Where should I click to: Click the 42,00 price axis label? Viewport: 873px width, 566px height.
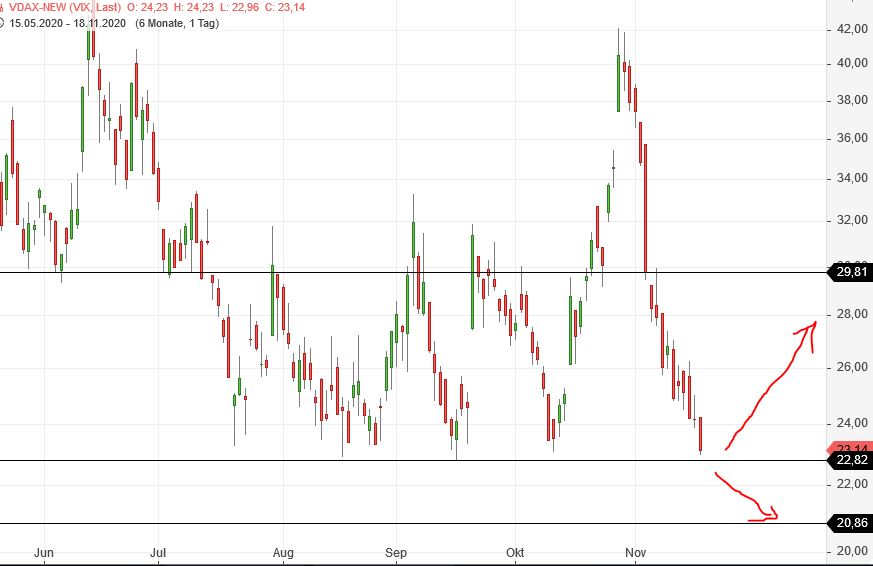pyautogui.click(x=852, y=29)
